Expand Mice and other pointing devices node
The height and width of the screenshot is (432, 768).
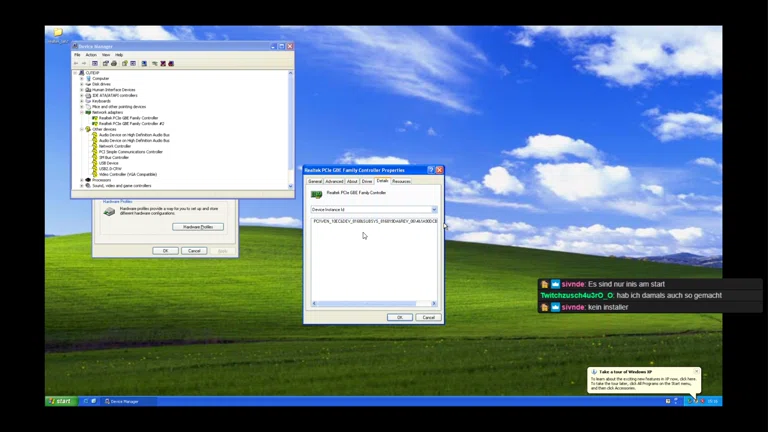pyautogui.click(x=82, y=107)
